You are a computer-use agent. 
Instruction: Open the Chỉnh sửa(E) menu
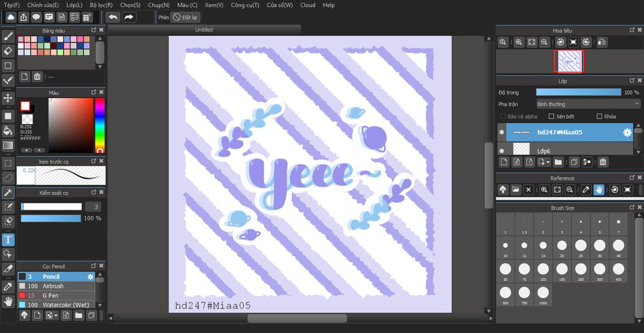tap(43, 5)
